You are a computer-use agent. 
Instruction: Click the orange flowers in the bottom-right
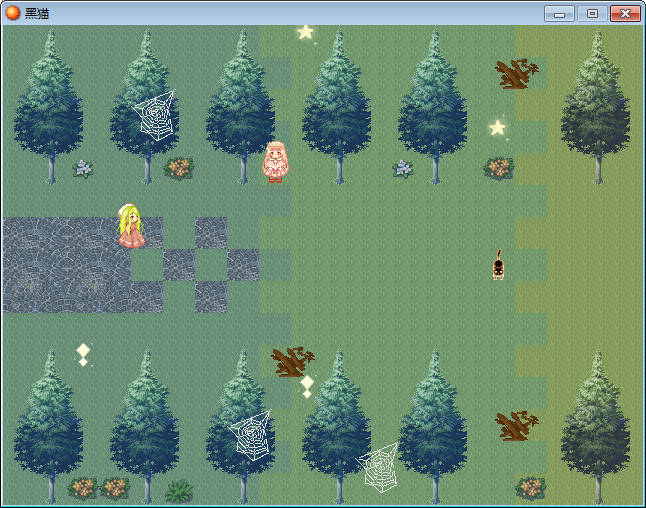click(530, 488)
